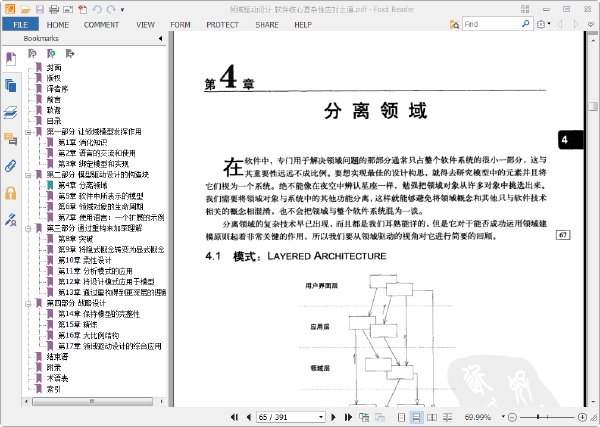Image resolution: width=600 pixels, height=427 pixels.
Task: Select the 术语表 bookmark
Action: pyautogui.click(x=57, y=378)
